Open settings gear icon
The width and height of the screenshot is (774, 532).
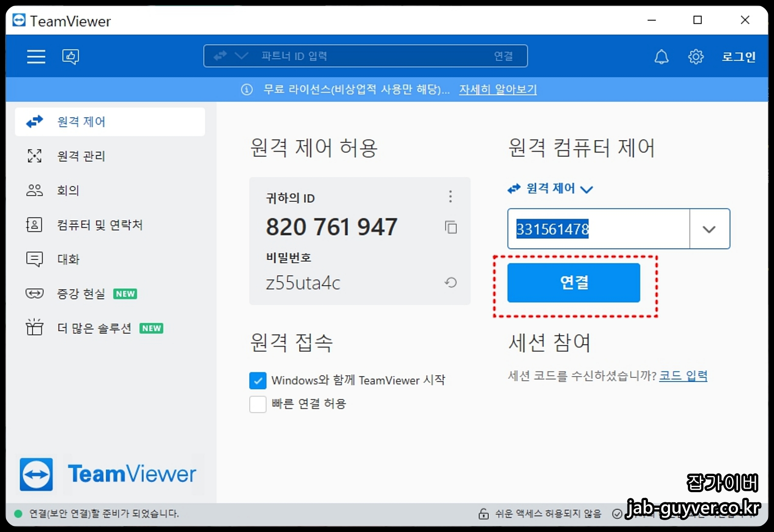pos(695,56)
